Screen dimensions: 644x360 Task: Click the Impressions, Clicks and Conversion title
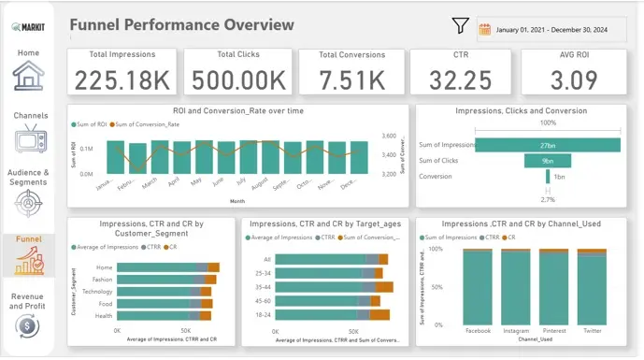pos(522,111)
